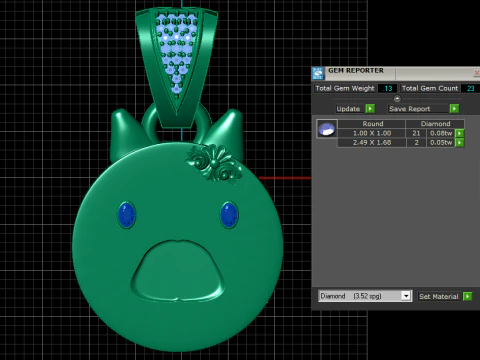Click the Set Material green arrow
This screenshot has height=360, width=480.
click(x=468, y=296)
